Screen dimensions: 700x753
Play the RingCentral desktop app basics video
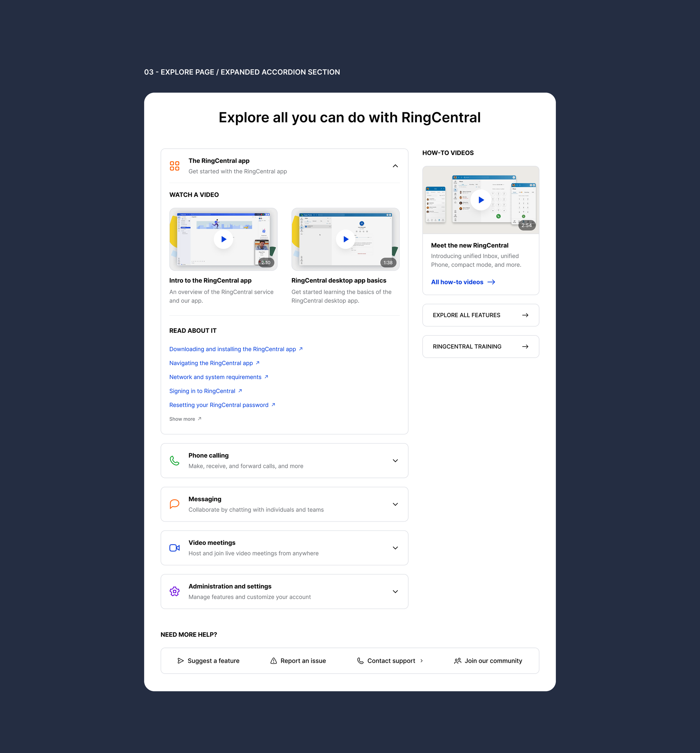(x=346, y=239)
